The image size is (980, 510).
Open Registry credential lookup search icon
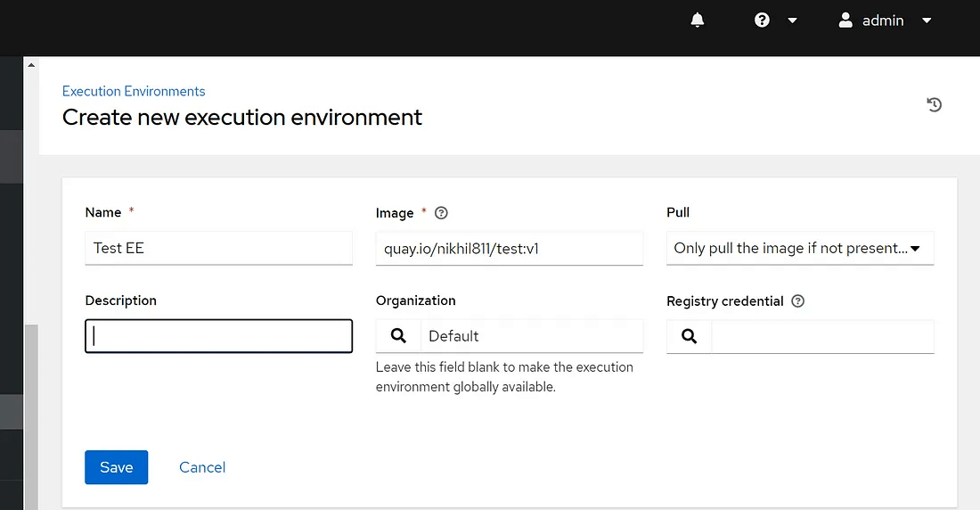(689, 336)
